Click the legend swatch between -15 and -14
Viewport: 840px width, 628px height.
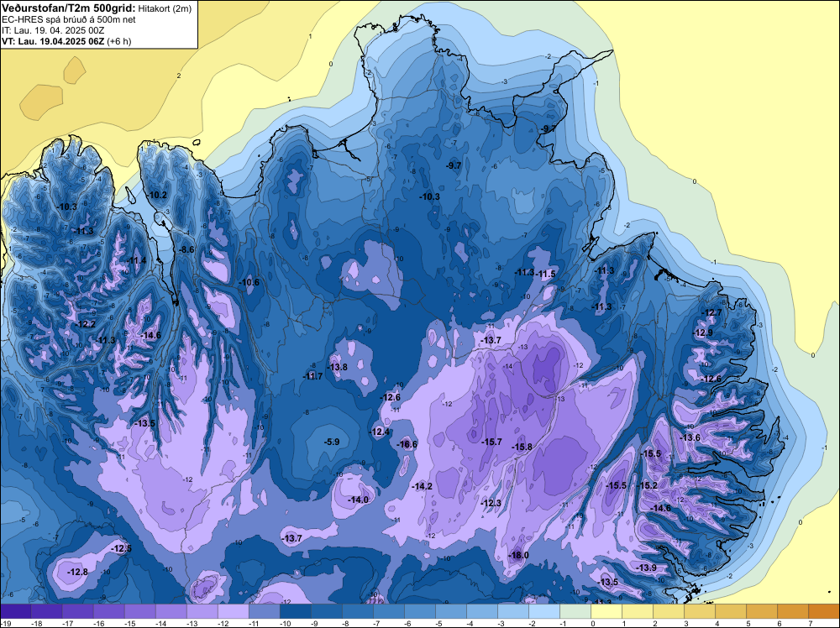140,611
